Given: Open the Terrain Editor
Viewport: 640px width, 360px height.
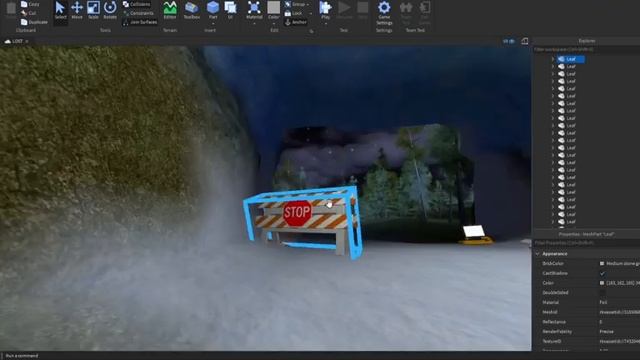Looking at the screenshot, I should pyautogui.click(x=170, y=10).
